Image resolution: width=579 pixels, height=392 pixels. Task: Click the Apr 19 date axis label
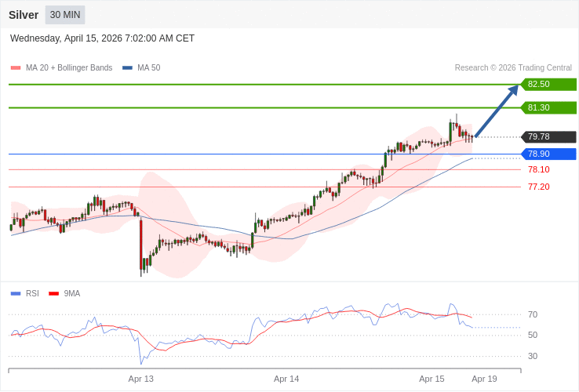[484, 379]
